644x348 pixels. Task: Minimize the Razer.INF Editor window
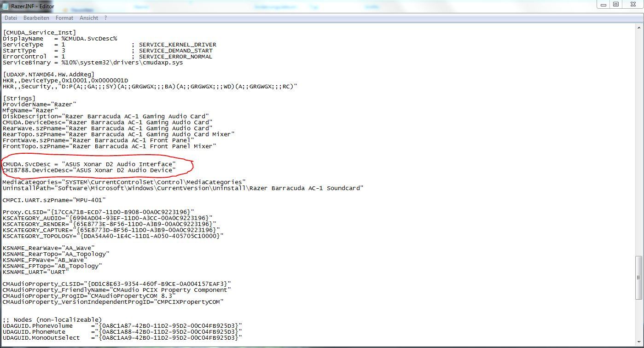(x=604, y=5)
